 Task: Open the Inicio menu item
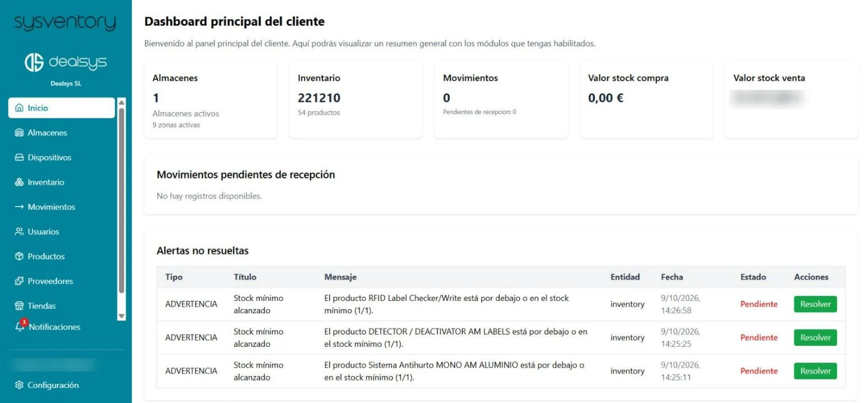coord(61,108)
